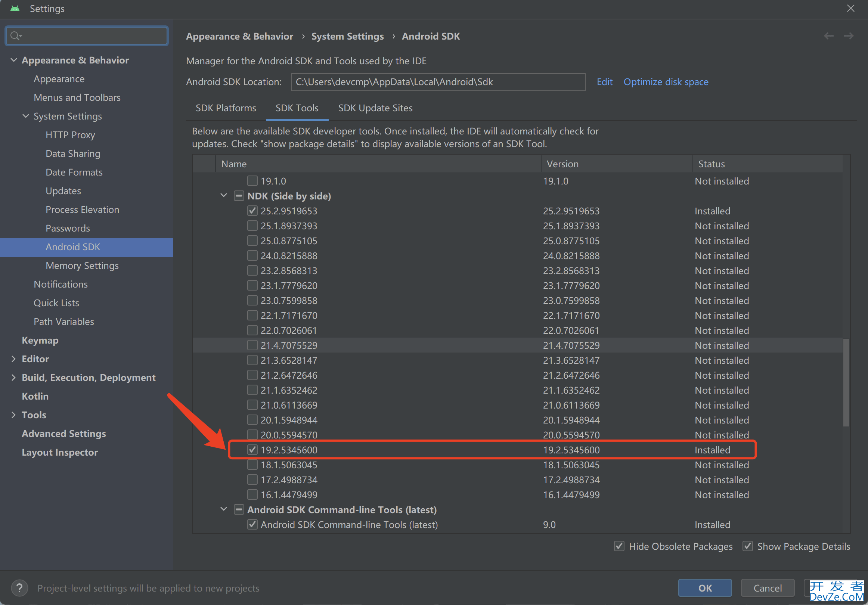Select Quick Lists settings

point(56,303)
